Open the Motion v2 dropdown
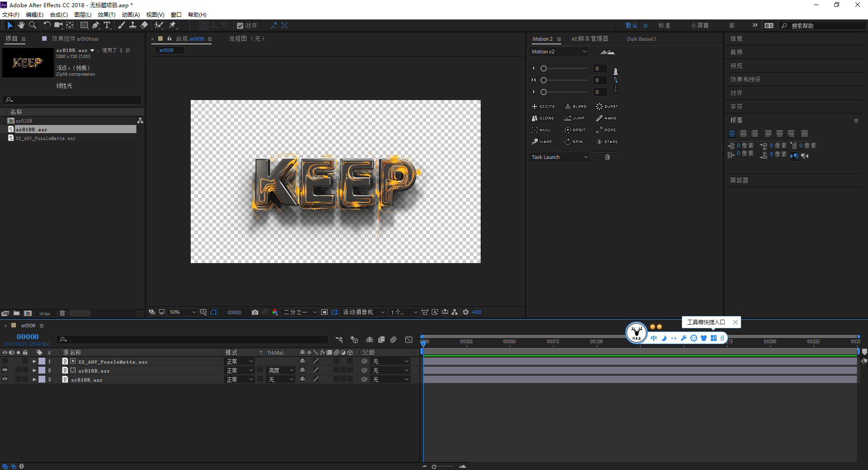The height and width of the screenshot is (470, 868). tap(559, 52)
